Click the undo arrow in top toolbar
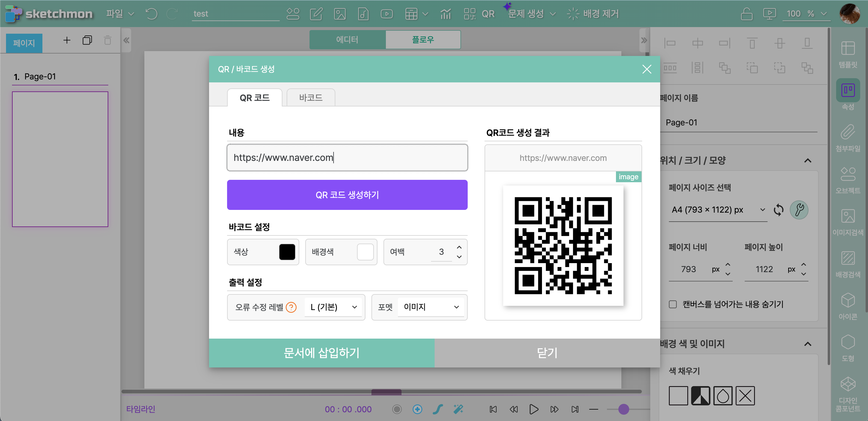Image resolution: width=868 pixels, height=421 pixels. coord(151,14)
